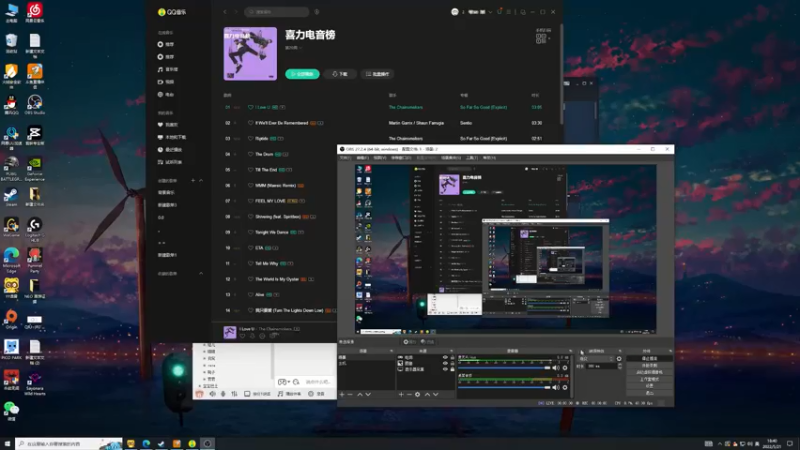Click the now-playing album thumbnail in QQ Music

[x=230, y=332]
